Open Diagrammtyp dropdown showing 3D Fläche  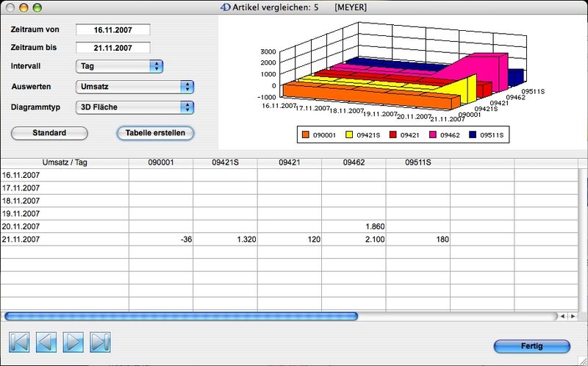click(135, 107)
